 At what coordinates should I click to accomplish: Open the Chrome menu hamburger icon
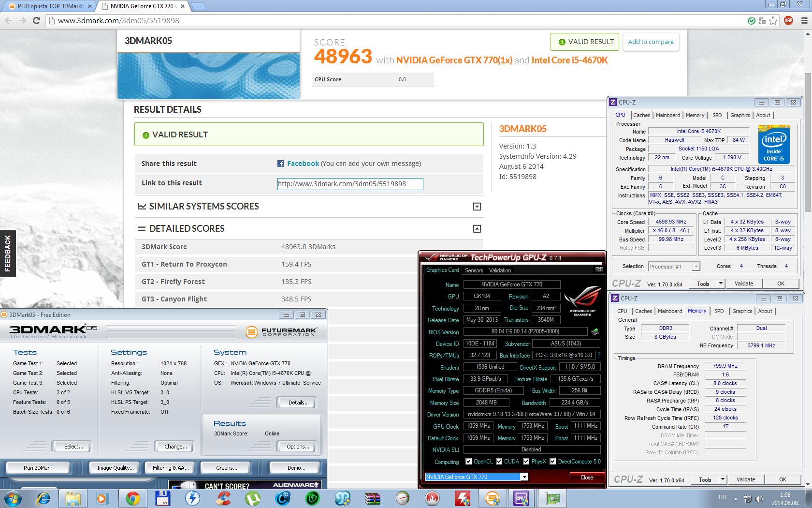(x=803, y=20)
